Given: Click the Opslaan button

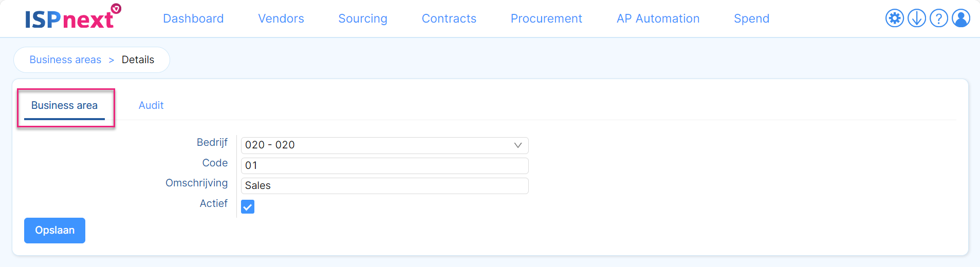Looking at the screenshot, I should pyautogui.click(x=54, y=231).
